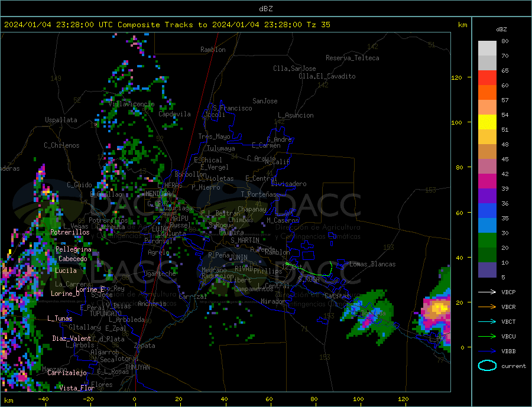Screen dimensions: 532x407
Task: Click the dBZ title at top
Action: point(265,9)
